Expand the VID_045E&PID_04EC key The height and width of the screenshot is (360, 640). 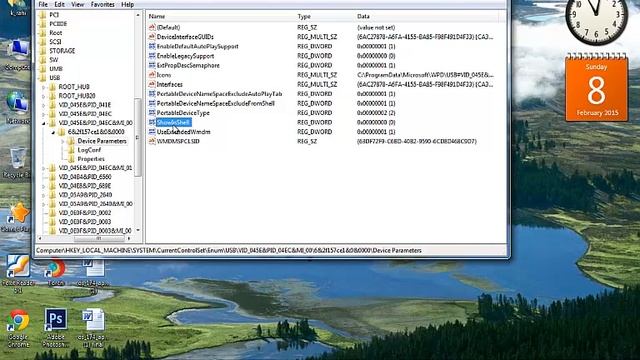[44, 114]
